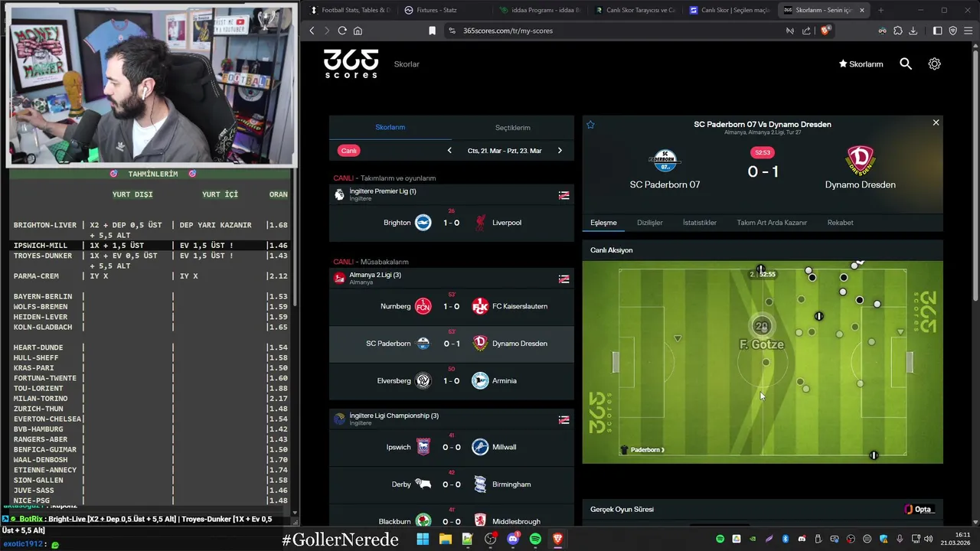Favorite the Paderborn vs Dresden match star
Image resolution: width=980 pixels, height=551 pixels.
pyautogui.click(x=590, y=124)
